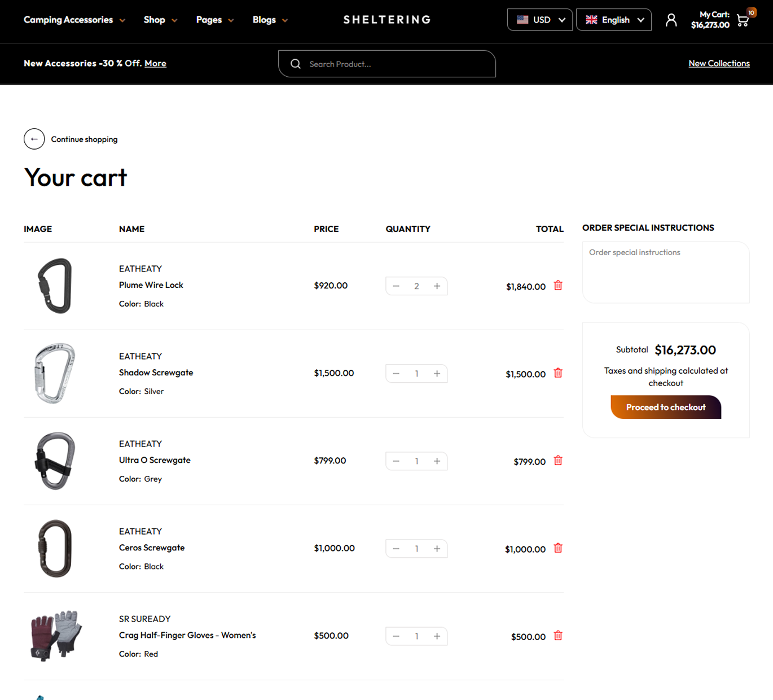Viewport: 773px width, 700px height.
Task: Open the USD currency dropdown
Action: click(540, 20)
